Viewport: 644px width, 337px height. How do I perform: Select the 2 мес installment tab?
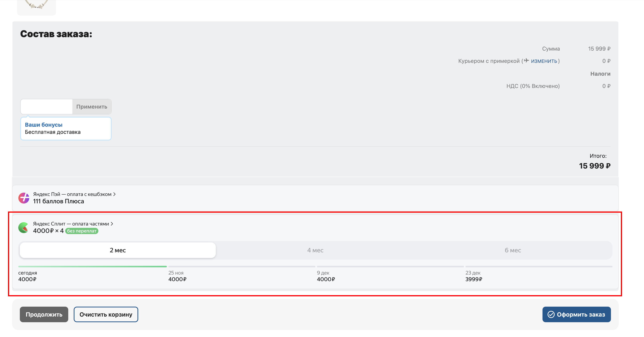coord(117,250)
